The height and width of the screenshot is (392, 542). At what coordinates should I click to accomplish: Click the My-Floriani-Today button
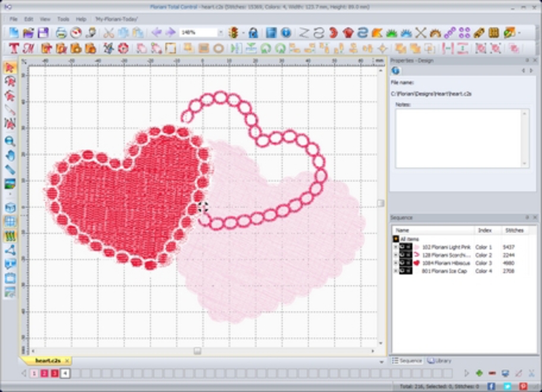115,19
